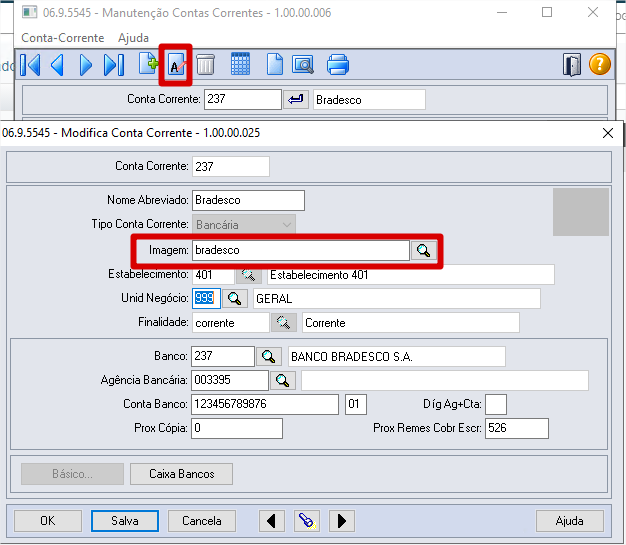626x545 pixels.
Task: Open the Ajuda menu
Action: pyautogui.click(x=133, y=37)
